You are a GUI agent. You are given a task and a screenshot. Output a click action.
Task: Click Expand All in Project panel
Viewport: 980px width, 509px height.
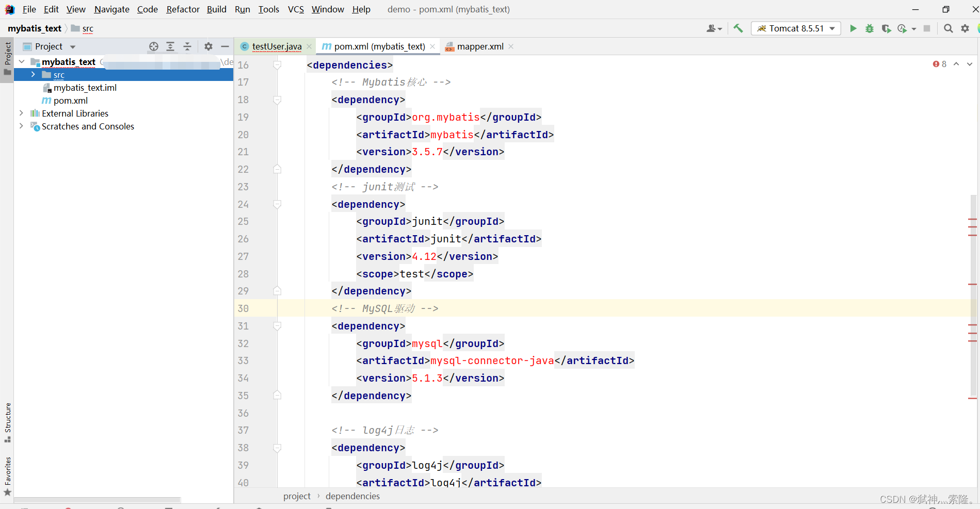(170, 46)
